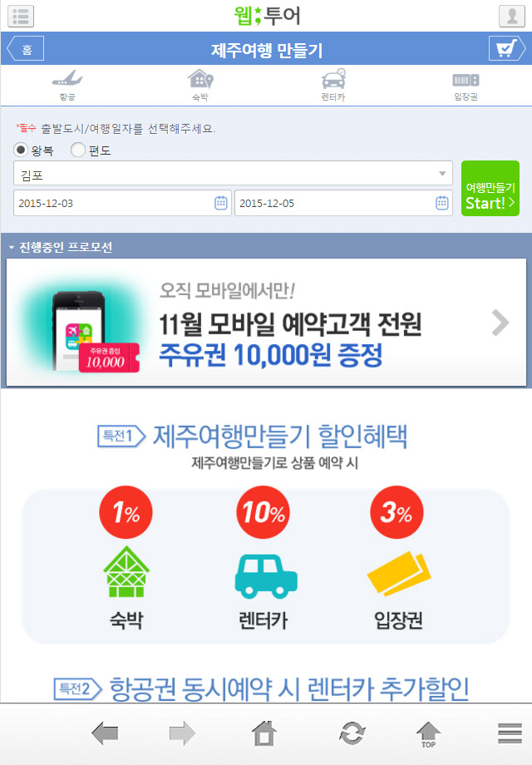
Task: Open the 김포 departure city dropdown
Action: 233,173
